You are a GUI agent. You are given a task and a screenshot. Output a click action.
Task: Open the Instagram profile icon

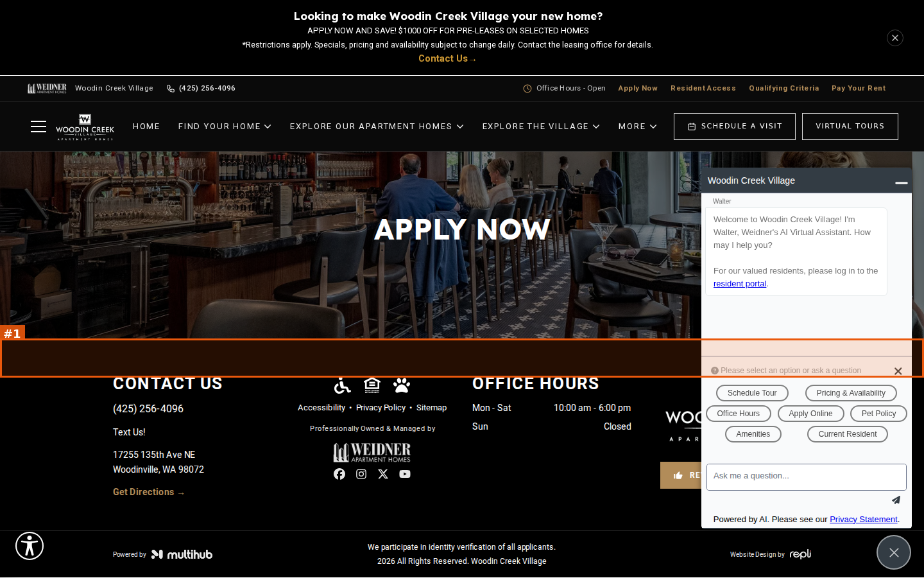361,474
